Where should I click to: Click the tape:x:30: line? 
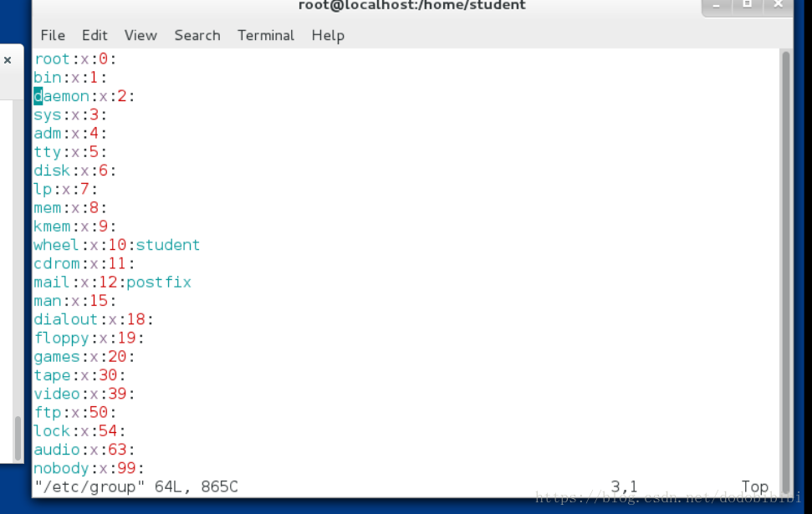coord(79,376)
